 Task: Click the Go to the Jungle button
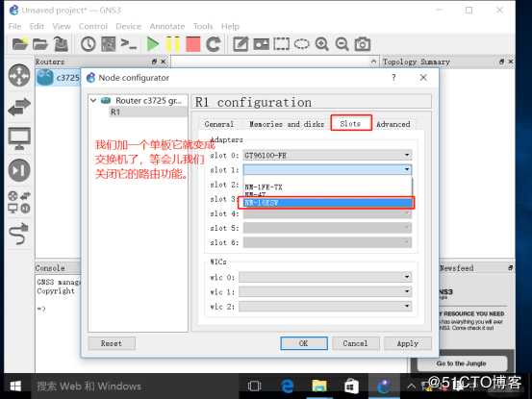point(462,363)
